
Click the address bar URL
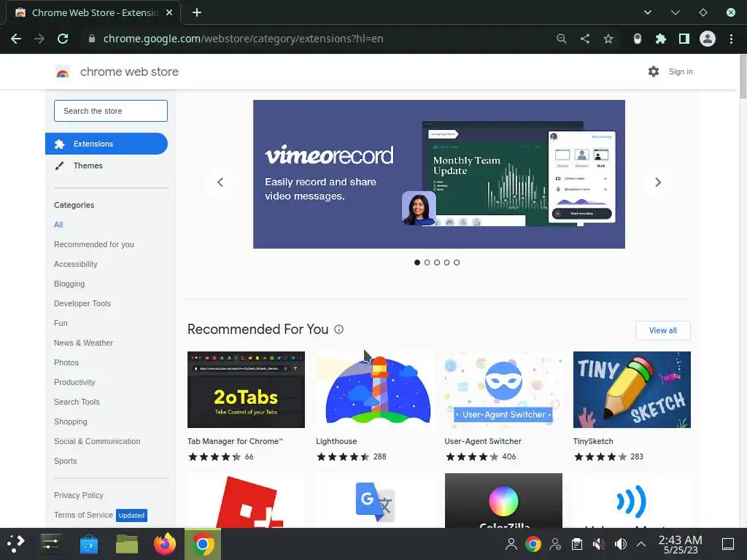243,39
